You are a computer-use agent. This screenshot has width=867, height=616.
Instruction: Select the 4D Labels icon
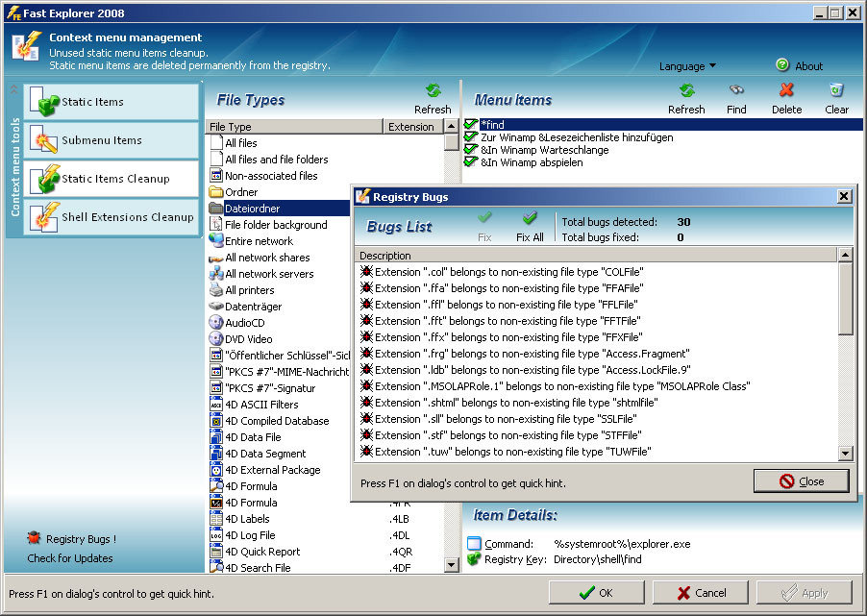pyautogui.click(x=216, y=519)
